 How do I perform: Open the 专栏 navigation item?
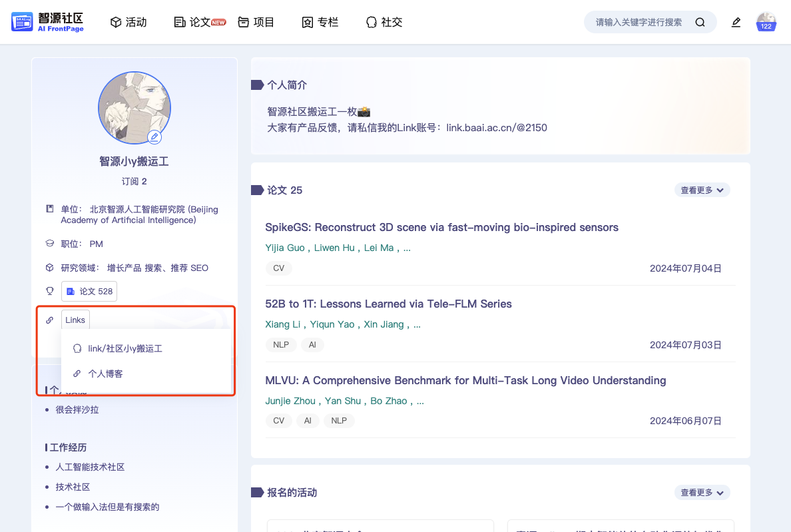[x=320, y=22]
